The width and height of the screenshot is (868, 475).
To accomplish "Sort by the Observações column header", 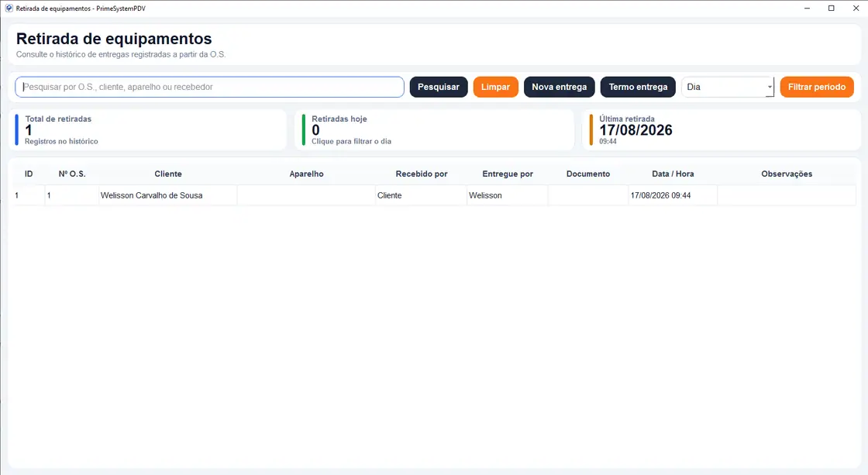I will coord(787,174).
